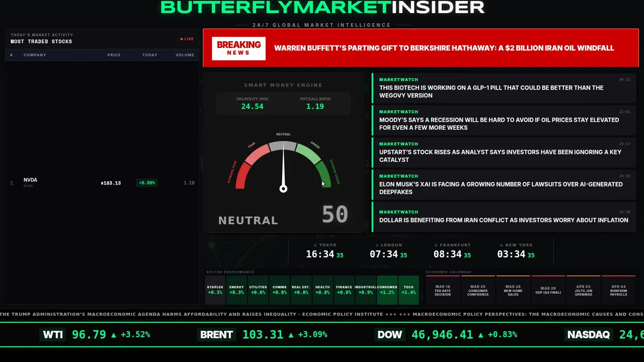644x362 pixels.
Task: Click the DOW ticker label
Action: [x=390, y=334]
